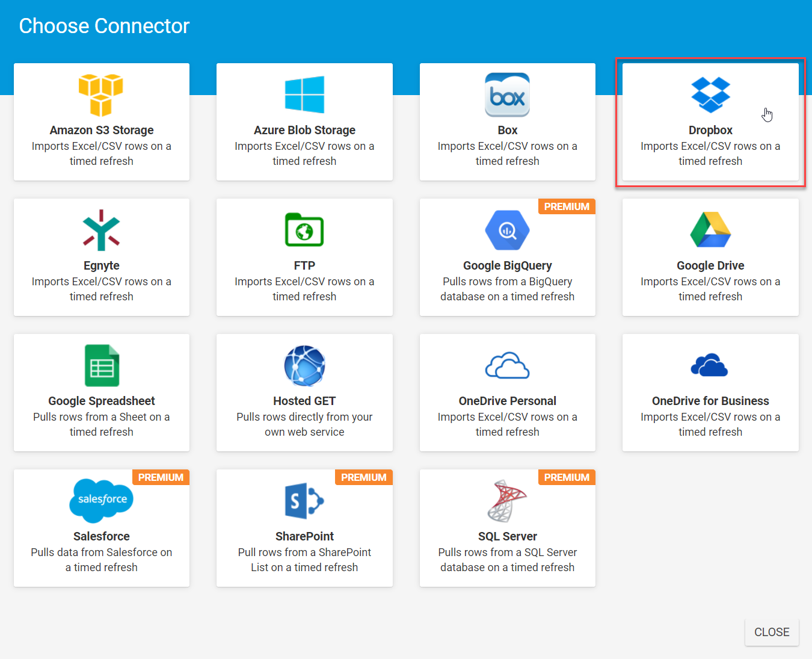Image resolution: width=812 pixels, height=659 pixels.
Task: Click the PREMIUM badge on SQL Server
Action: pos(567,477)
